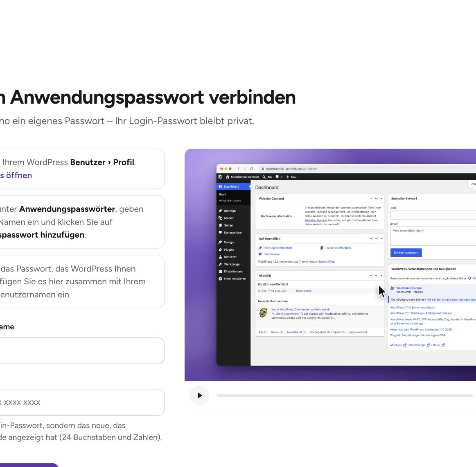The width and height of the screenshot is (476, 467).
Task: Move the Auf einen Blick panel down
Action: point(377,238)
